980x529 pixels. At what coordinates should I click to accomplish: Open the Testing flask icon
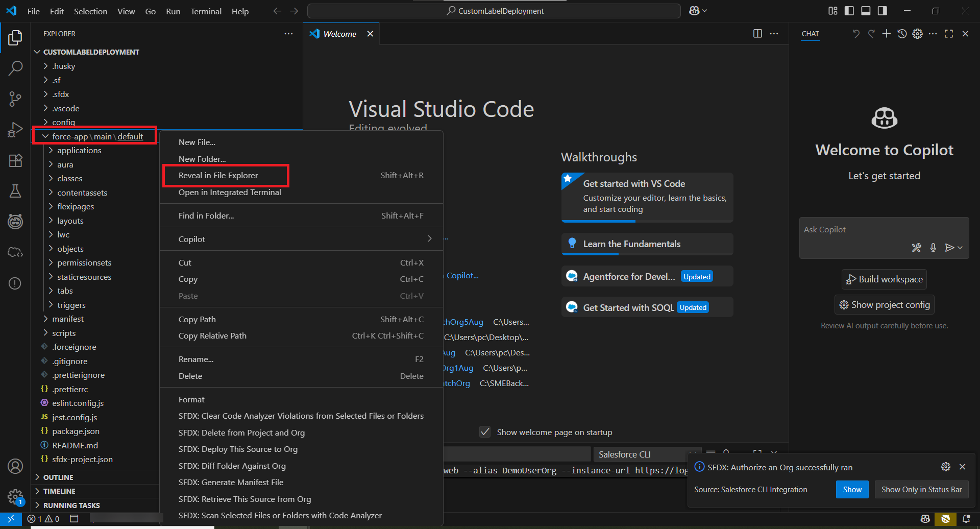[15, 191]
